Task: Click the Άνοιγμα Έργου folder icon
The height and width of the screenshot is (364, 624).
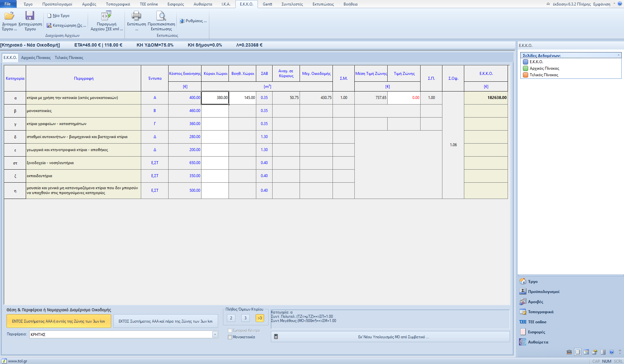Action: 9,16
